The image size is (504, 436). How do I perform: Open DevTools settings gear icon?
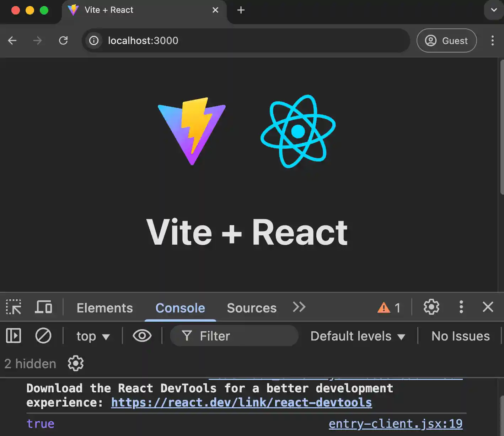431,307
